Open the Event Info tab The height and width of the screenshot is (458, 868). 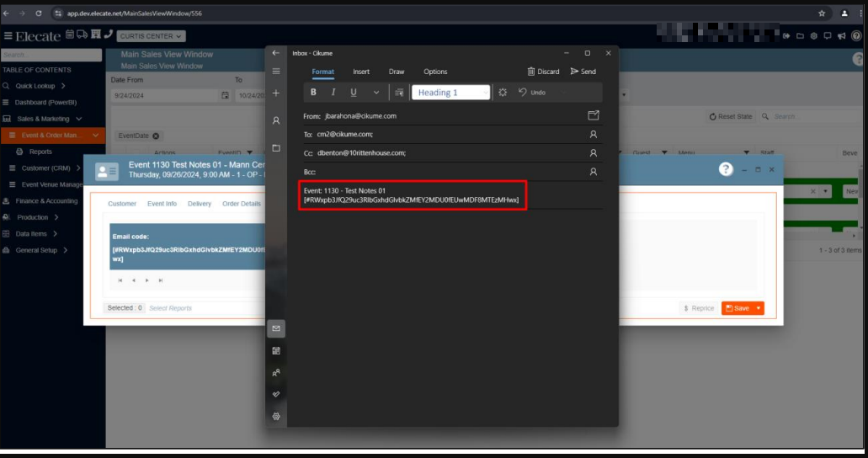pyautogui.click(x=162, y=204)
